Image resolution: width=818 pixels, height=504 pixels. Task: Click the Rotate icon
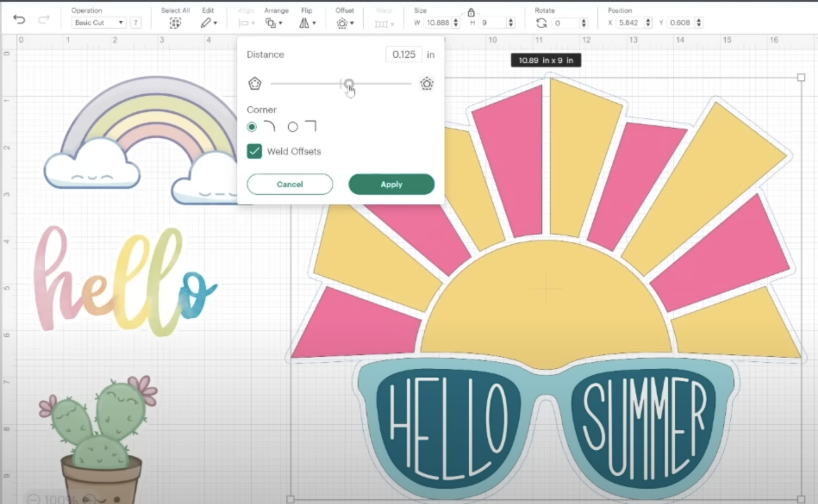[541, 23]
